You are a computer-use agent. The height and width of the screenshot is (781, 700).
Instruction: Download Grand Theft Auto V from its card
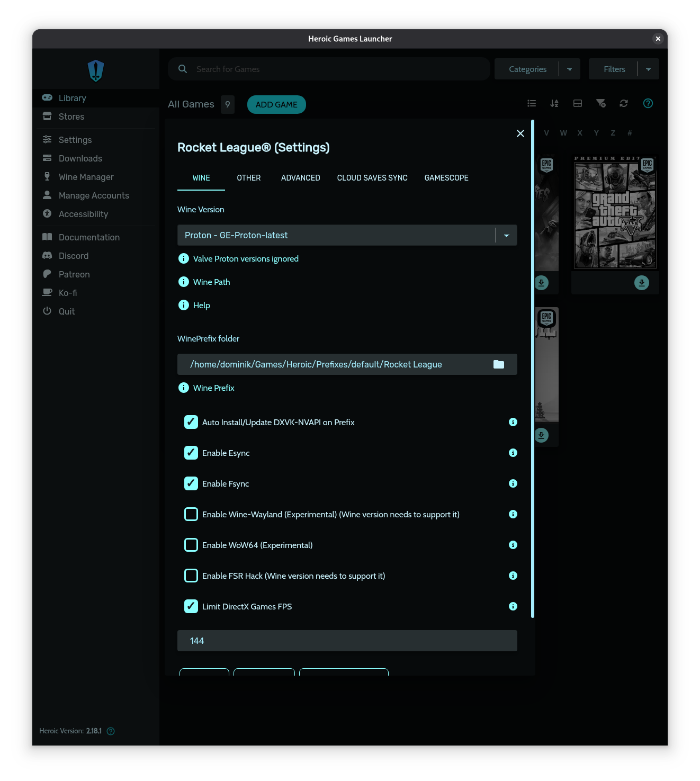coord(642,283)
